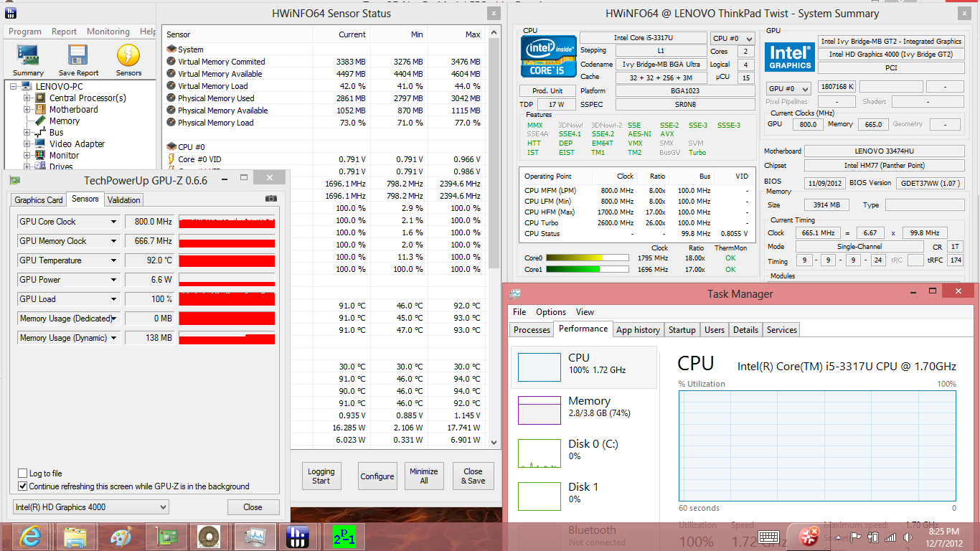The height and width of the screenshot is (551, 980).
Task: Switch to GPU-Z graphics card taskbar icon
Action: point(166,537)
